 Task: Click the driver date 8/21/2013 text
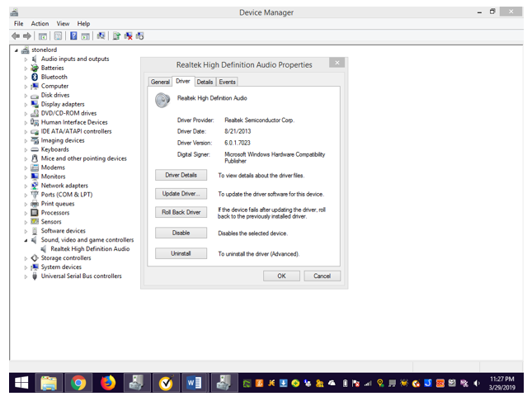(238, 131)
